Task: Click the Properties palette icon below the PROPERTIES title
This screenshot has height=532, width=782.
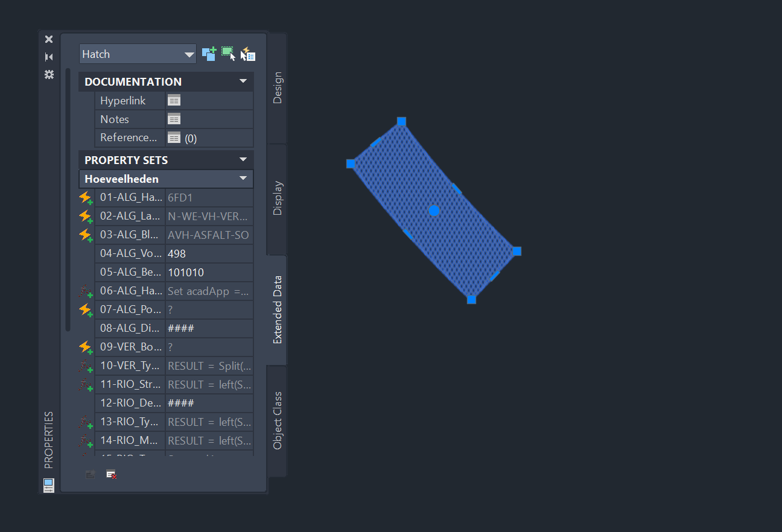Action: point(49,485)
